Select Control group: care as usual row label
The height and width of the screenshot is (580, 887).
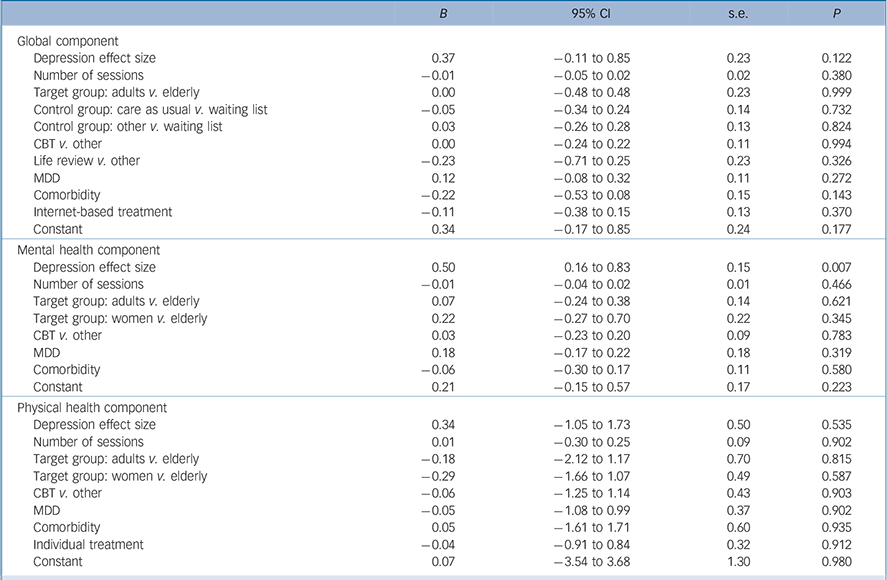(150, 109)
